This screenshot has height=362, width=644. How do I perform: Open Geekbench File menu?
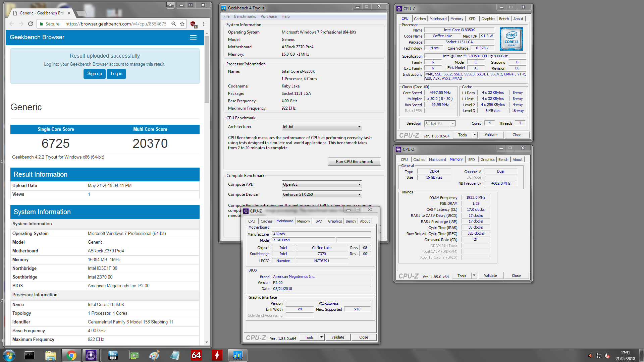point(226,16)
